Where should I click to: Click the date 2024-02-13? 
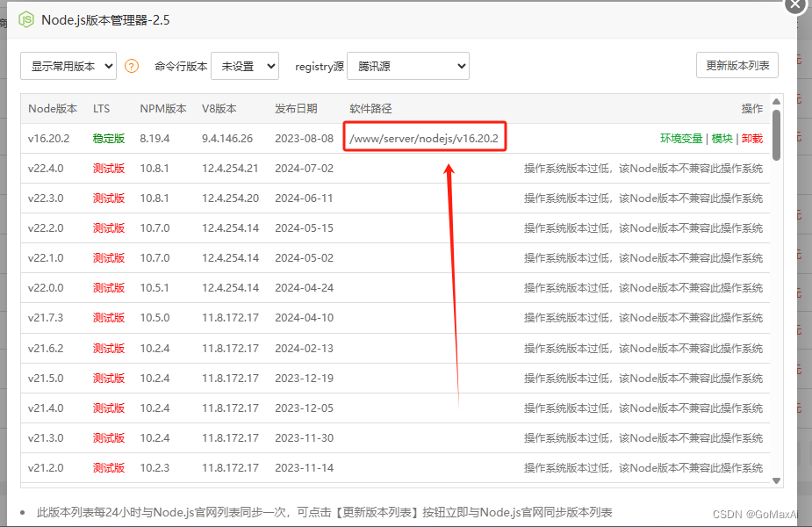click(x=305, y=348)
